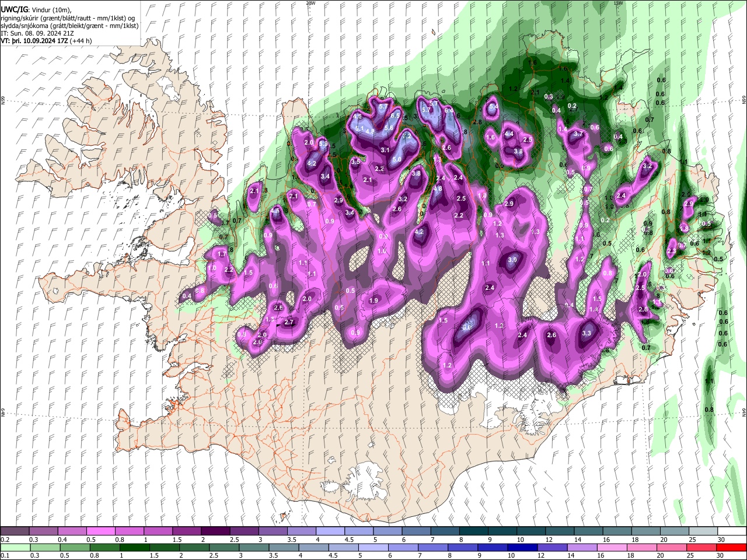The width and height of the screenshot is (747, 560).
Task: Click the white swatch ending the upper legend row
Action: coord(731,531)
